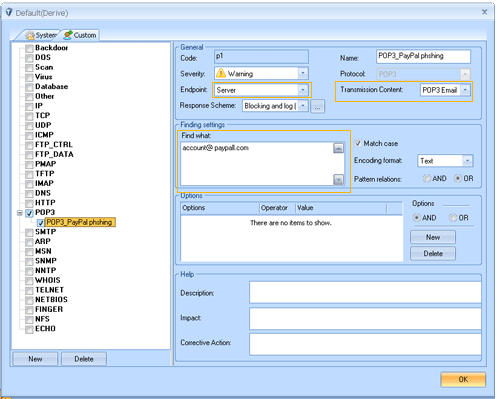The width and height of the screenshot is (500, 399).
Task: Open the Severity dropdown
Action: click(303, 73)
